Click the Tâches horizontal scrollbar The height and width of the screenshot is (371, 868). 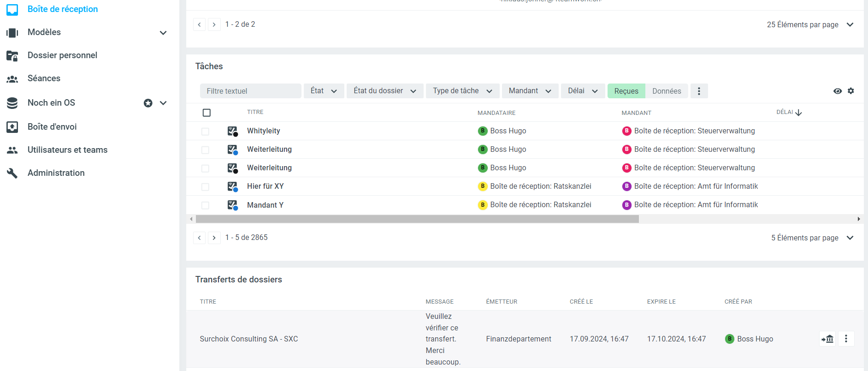417,219
